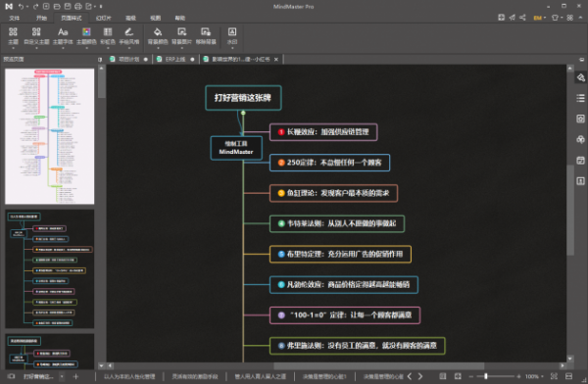Pin the page preview panel
Viewport: 588px width, 384px height.
click(100, 59)
